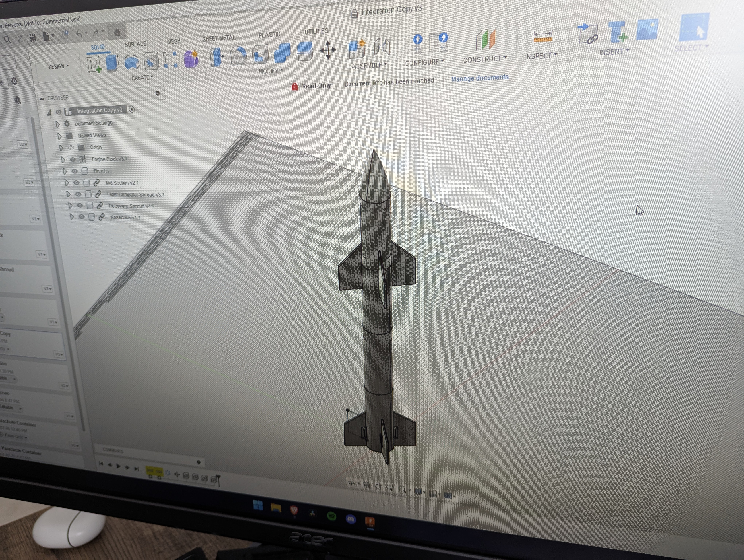744x560 pixels.
Task: Click the search magnifier icon at top left
Action: [7, 40]
